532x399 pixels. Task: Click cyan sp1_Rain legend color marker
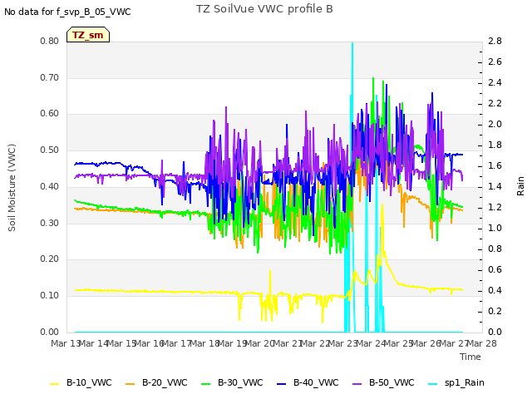tap(432, 384)
